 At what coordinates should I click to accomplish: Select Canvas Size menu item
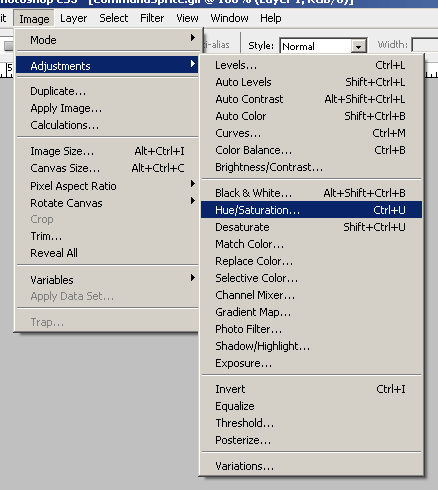coord(107,168)
